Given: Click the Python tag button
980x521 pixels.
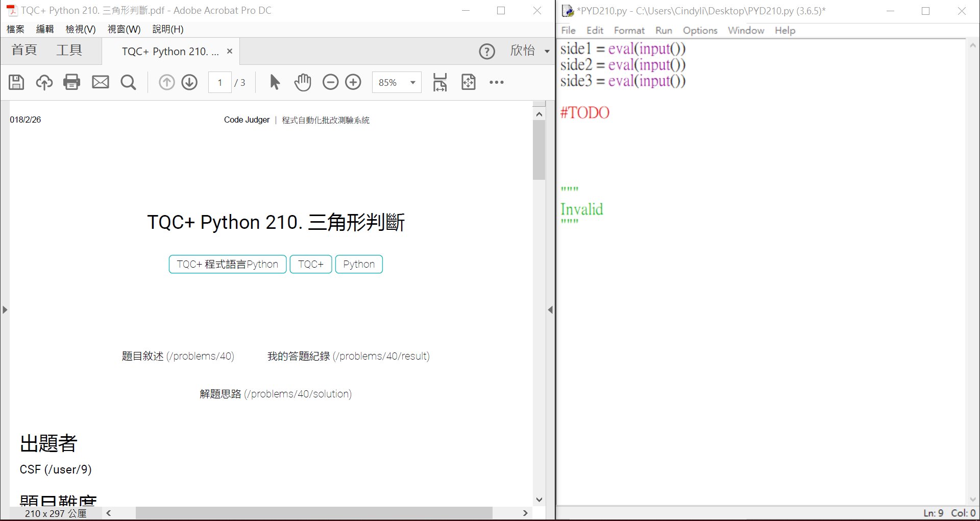Looking at the screenshot, I should click(359, 264).
